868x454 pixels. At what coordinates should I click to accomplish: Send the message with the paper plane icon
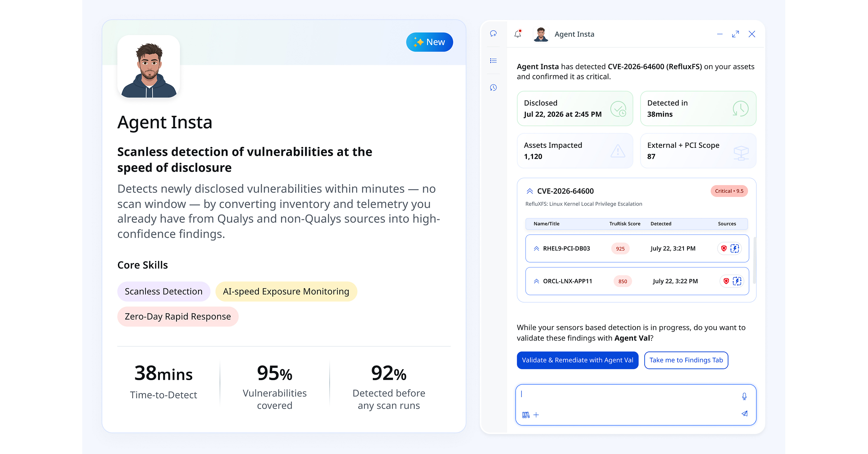point(744,413)
